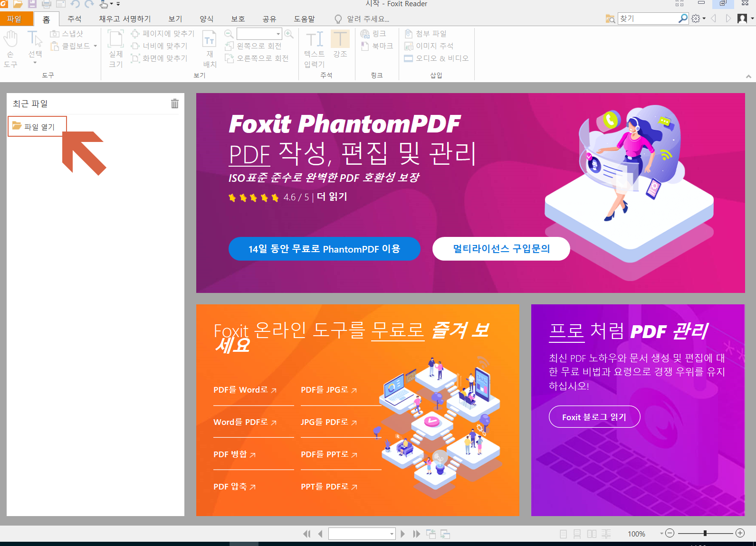Image resolution: width=756 pixels, height=546 pixels.
Task: Click the user account icon
Action: click(742, 19)
